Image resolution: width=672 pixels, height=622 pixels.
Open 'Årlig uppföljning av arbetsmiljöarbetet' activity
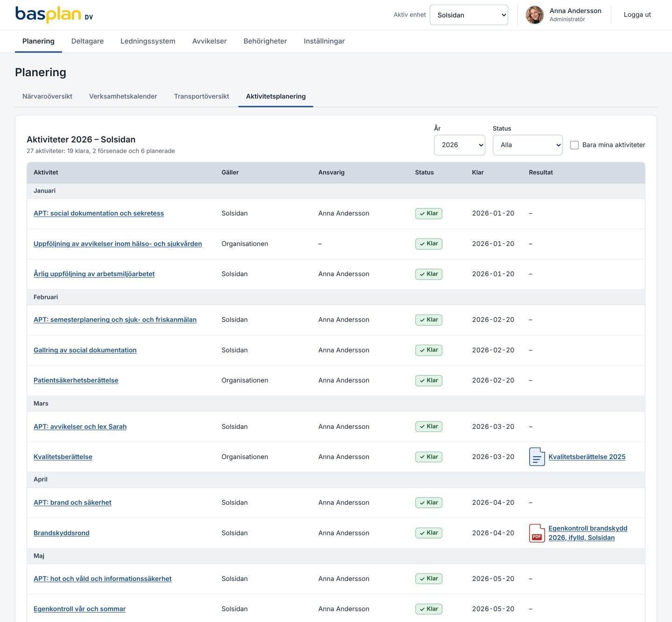pos(94,274)
